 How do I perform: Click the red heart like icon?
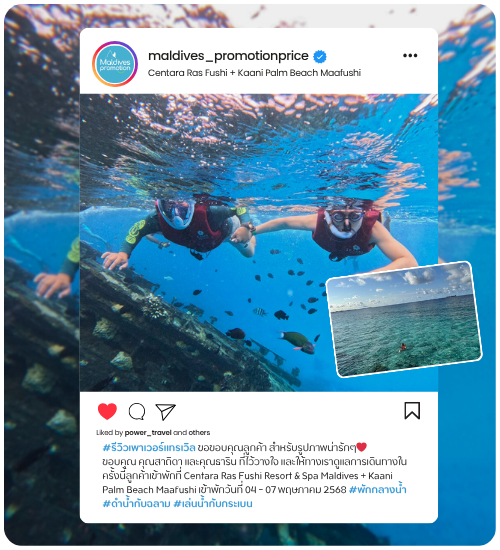107,411
